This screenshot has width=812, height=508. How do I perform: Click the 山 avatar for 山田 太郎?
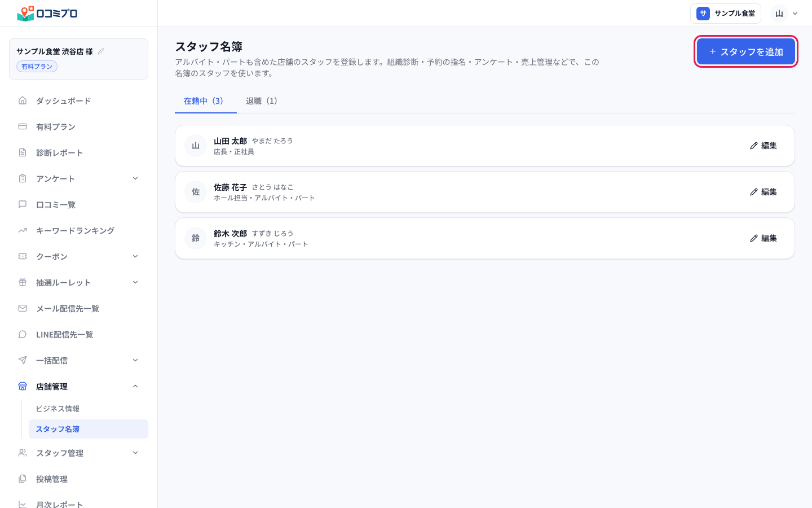click(196, 146)
